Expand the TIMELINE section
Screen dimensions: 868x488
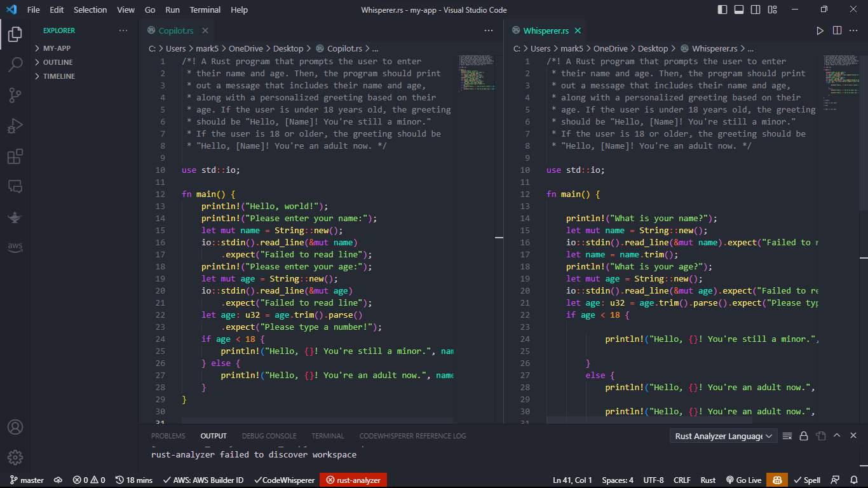point(59,76)
